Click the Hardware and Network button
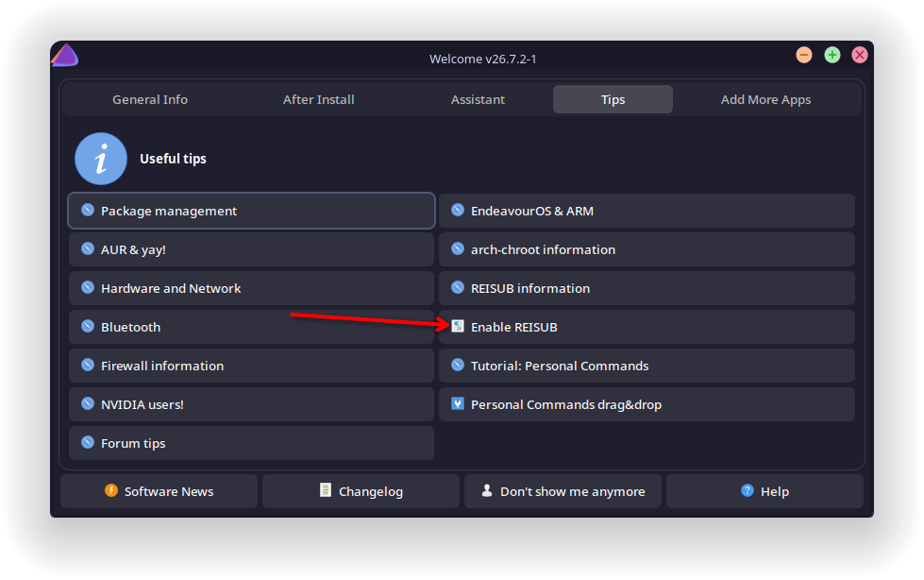 click(252, 288)
